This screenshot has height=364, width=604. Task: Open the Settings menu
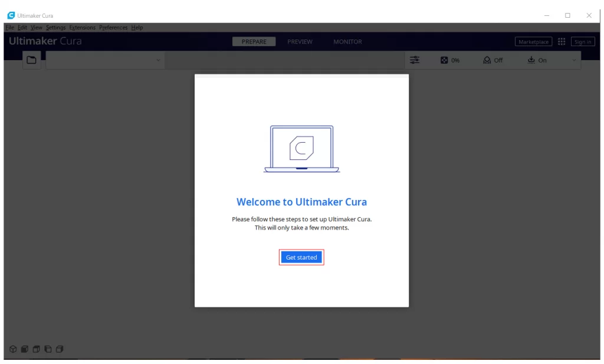[56, 28]
